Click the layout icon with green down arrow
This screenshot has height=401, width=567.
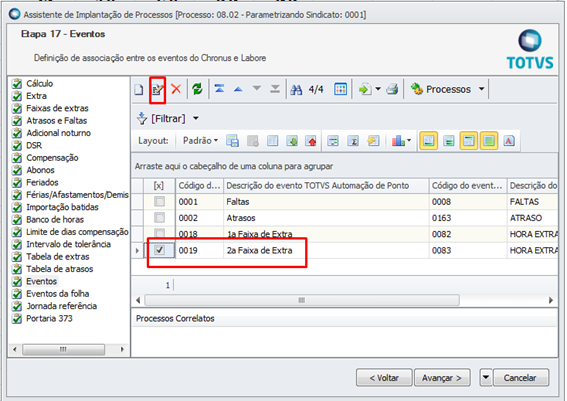coord(292,141)
